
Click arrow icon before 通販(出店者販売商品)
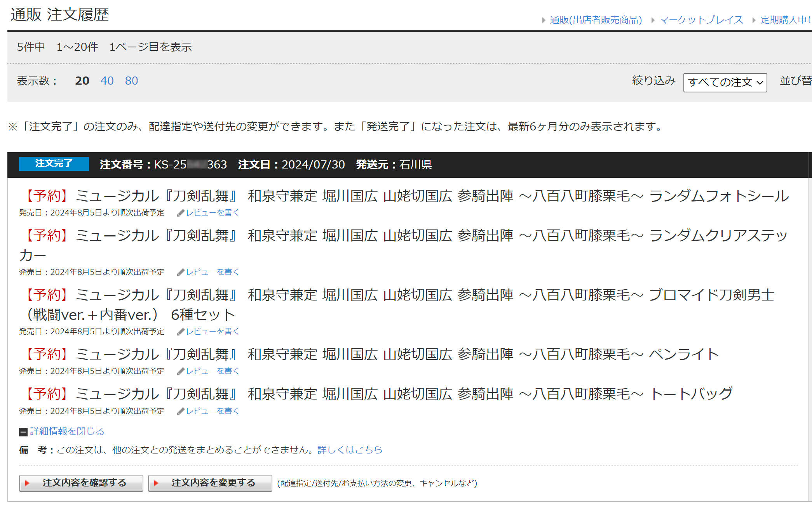click(x=544, y=20)
